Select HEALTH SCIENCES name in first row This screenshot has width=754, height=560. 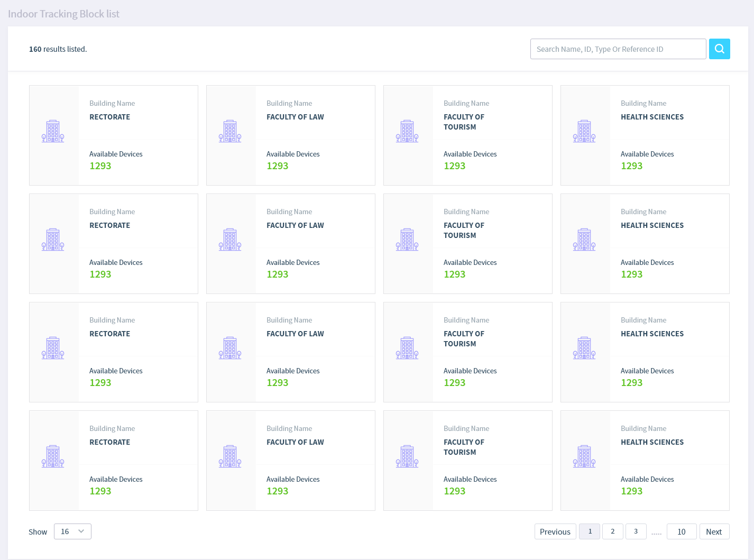pyautogui.click(x=652, y=117)
